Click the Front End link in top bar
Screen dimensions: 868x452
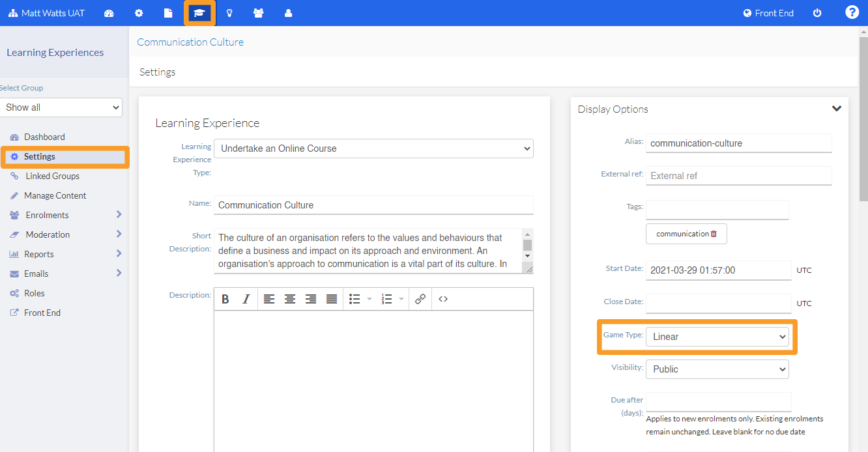[768, 13]
